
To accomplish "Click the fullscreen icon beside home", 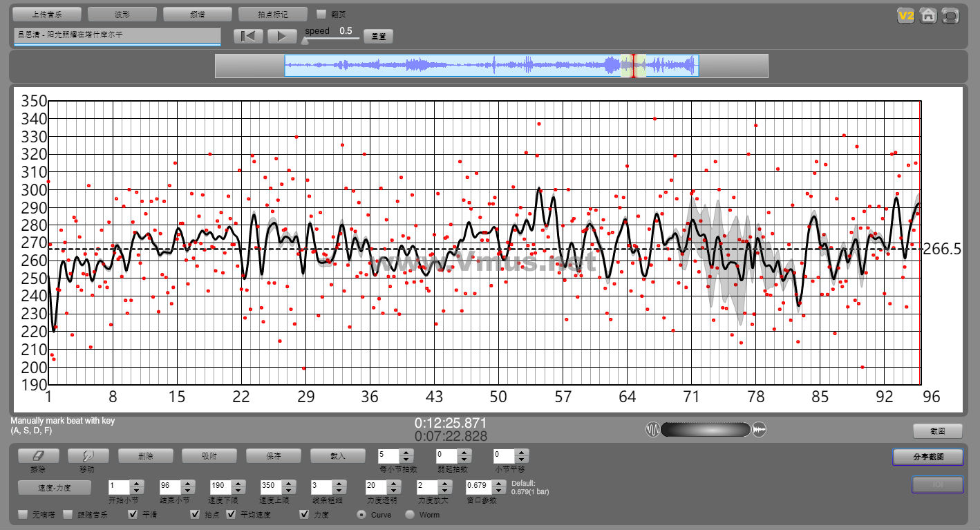I will [951, 16].
